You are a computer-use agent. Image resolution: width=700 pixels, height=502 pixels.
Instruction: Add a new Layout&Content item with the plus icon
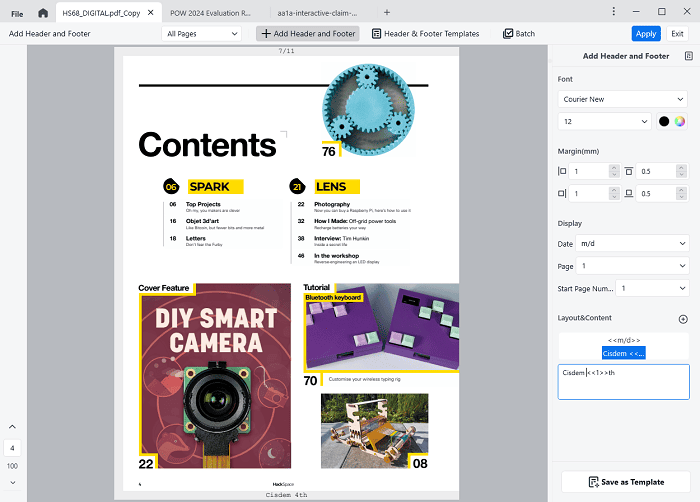pos(683,319)
